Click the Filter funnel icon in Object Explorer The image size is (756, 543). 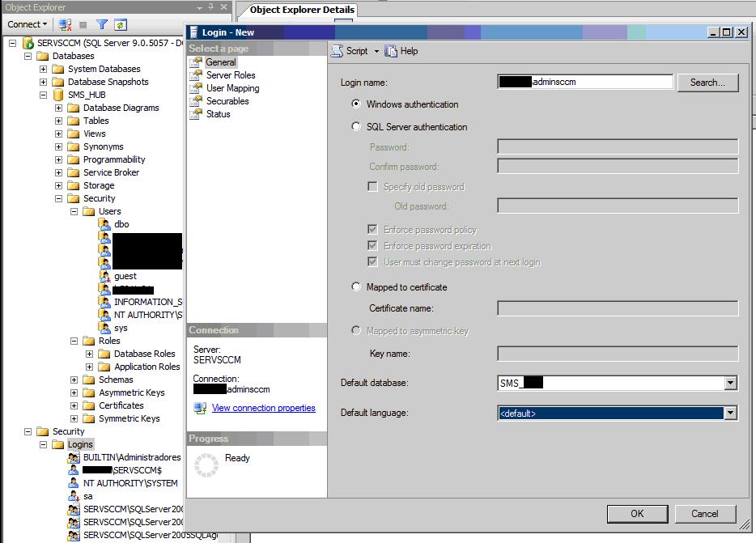point(102,24)
